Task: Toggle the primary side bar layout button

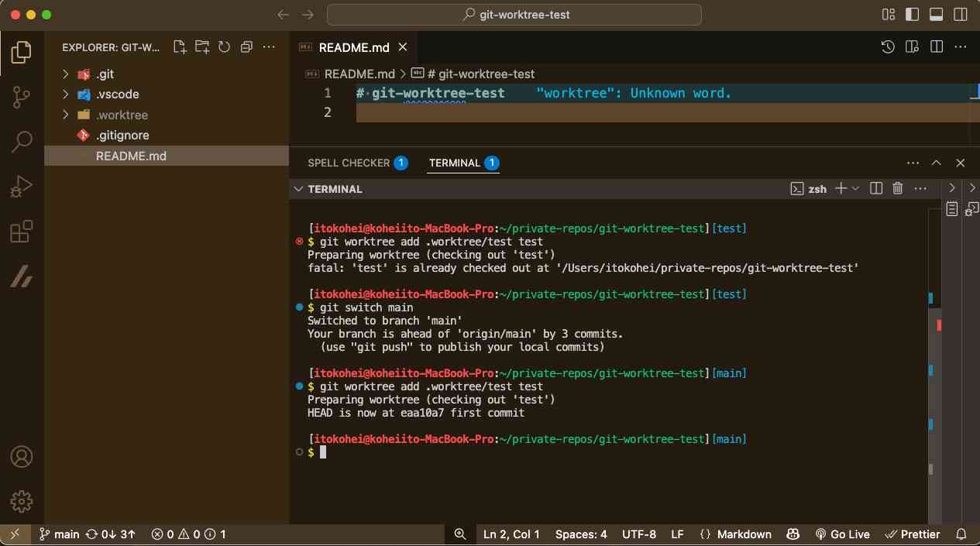Action: [x=913, y=15]
